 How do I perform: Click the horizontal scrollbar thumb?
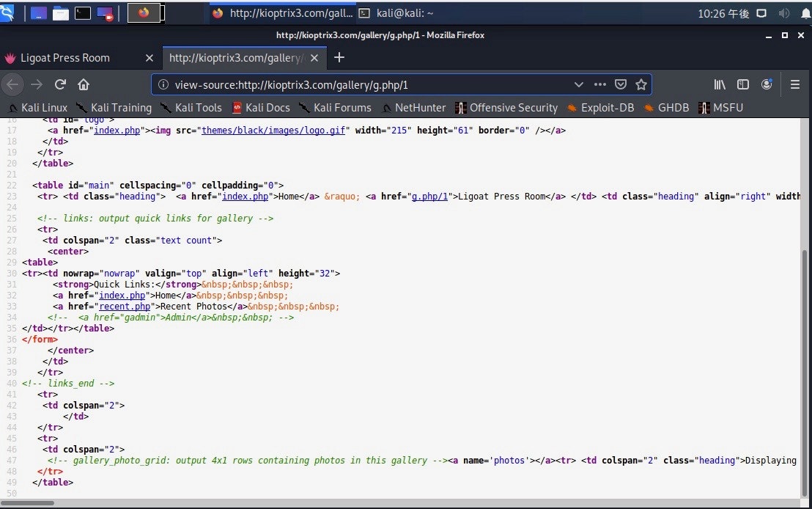[x=27, y=503]
